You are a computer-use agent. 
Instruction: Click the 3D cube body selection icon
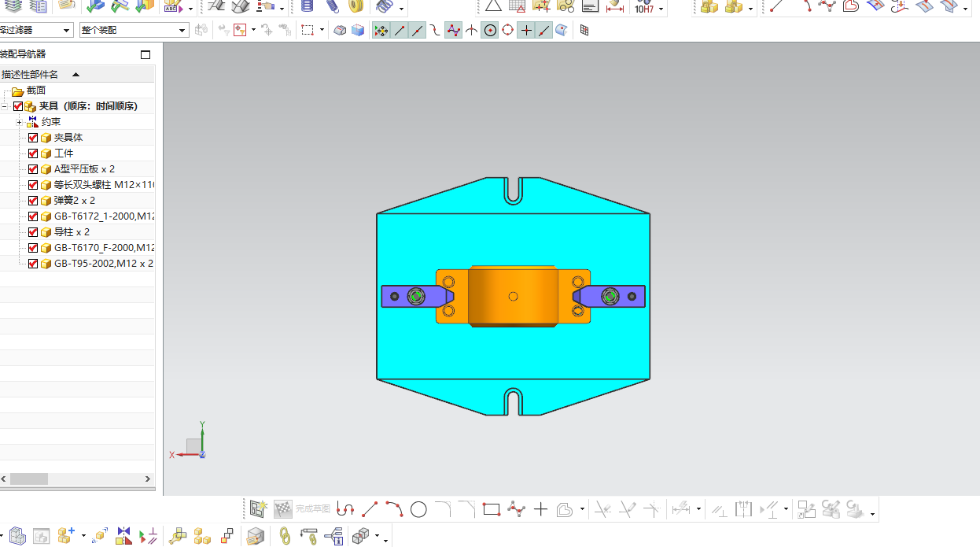[x=358, y=31]
